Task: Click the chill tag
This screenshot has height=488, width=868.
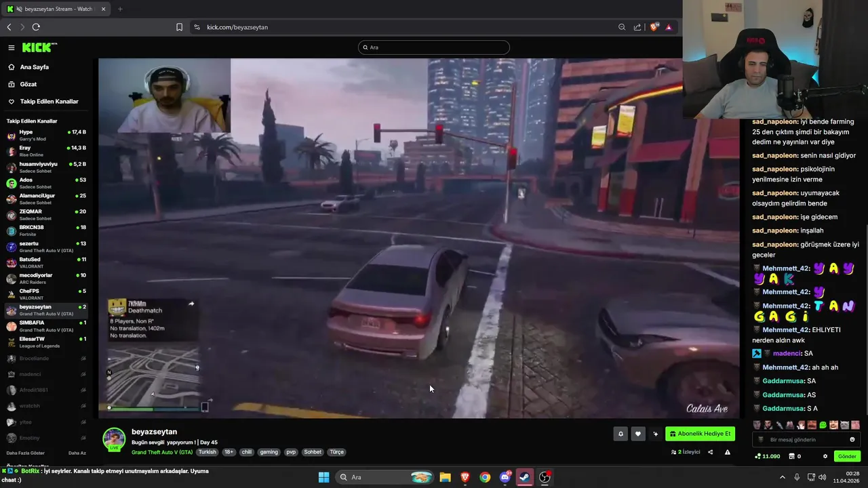Action: pos(247,452)
